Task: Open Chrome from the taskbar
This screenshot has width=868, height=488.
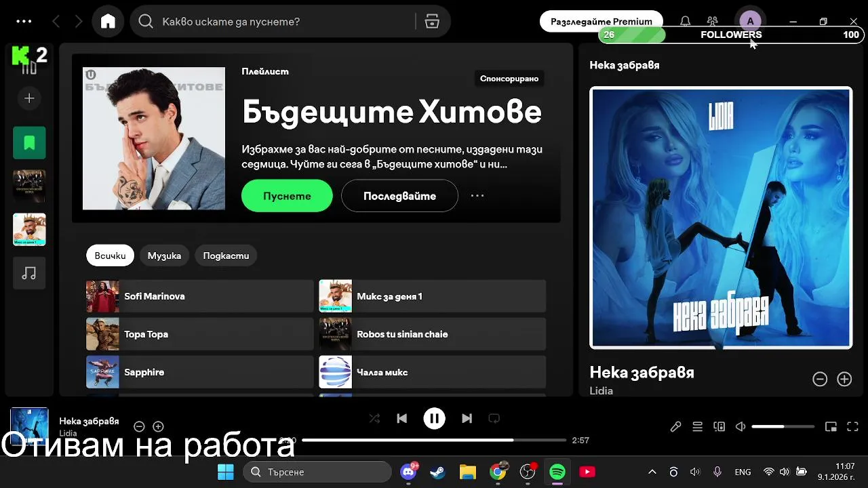Action: [x=498, y=472]
